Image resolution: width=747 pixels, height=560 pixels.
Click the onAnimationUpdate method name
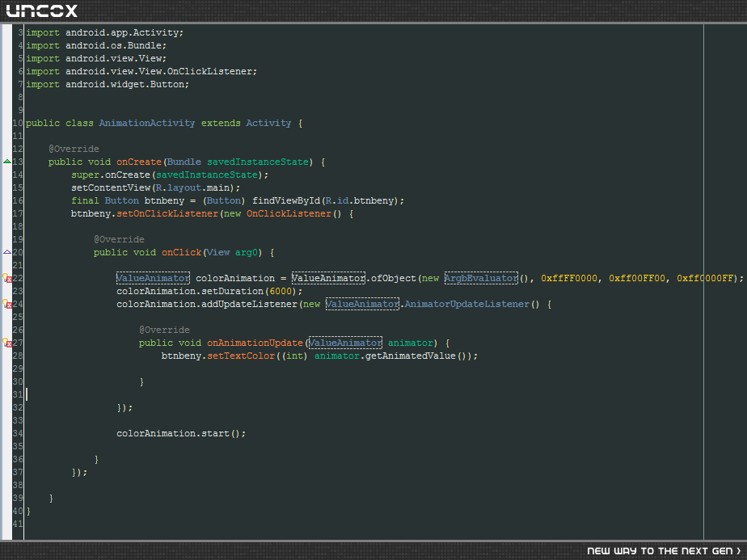[255, 343]
